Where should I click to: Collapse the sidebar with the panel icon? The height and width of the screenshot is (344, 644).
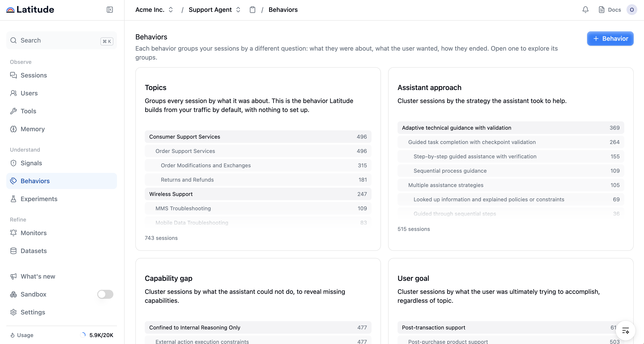(110, 10)
